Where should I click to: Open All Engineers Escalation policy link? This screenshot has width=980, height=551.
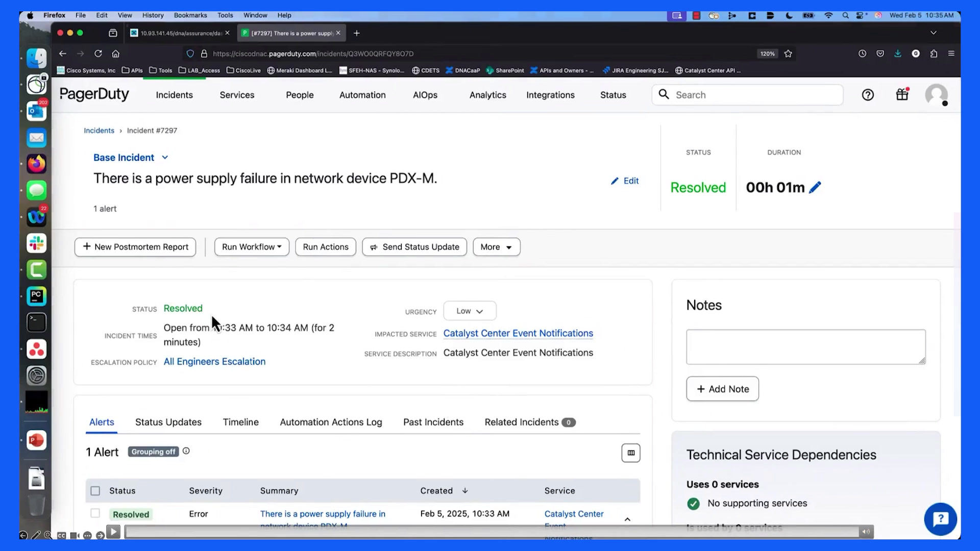tap(214, 362)
